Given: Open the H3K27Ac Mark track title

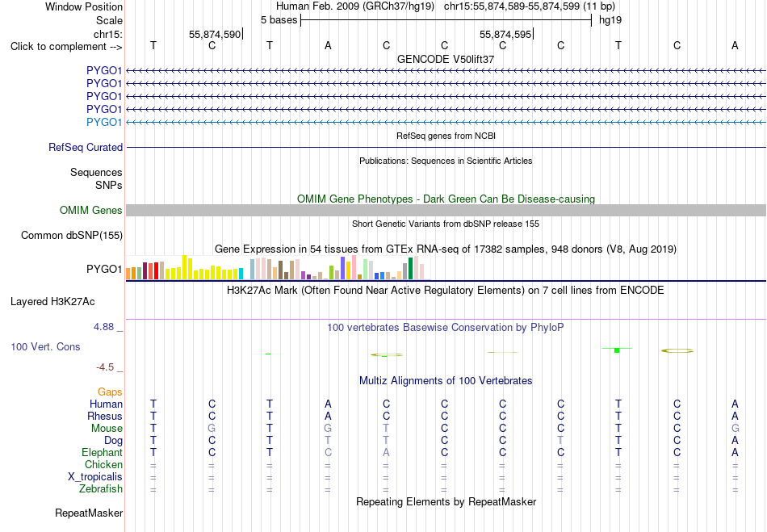Looking at the screenshot, I should [x=446, y=291].
